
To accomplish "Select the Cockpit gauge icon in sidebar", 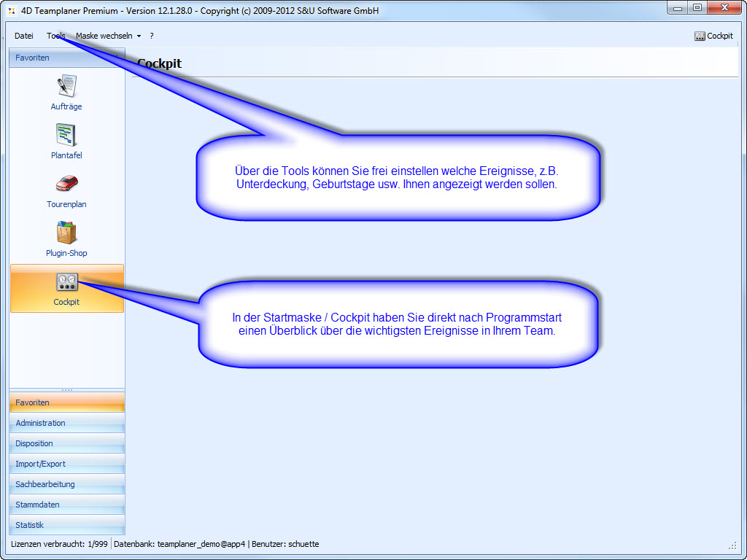I will pos(66,282).
